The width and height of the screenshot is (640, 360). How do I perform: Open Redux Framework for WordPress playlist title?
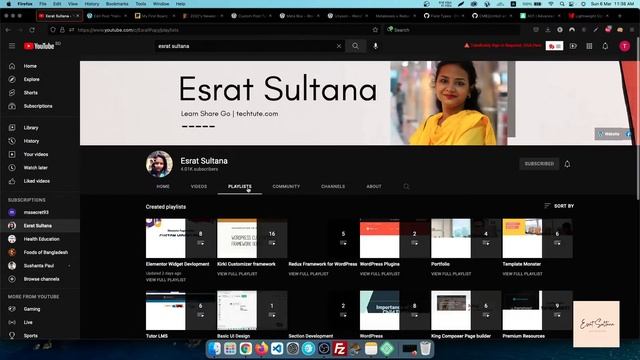(x=322, y=264)
